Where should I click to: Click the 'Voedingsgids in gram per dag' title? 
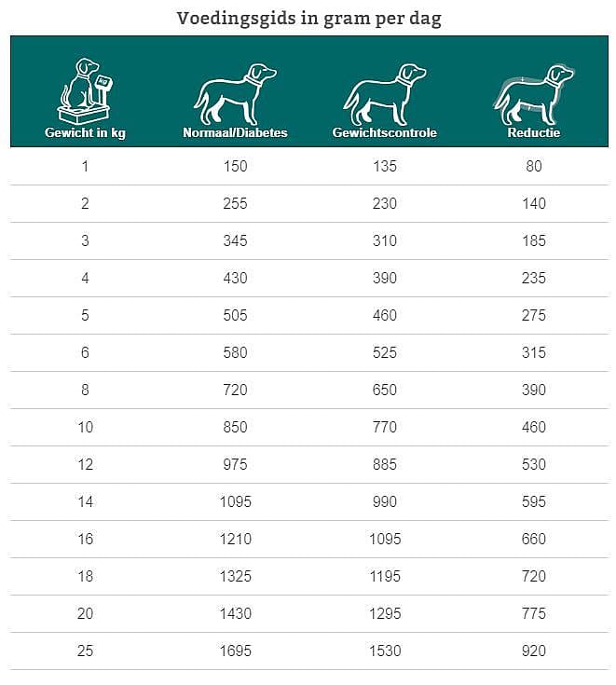308,20
